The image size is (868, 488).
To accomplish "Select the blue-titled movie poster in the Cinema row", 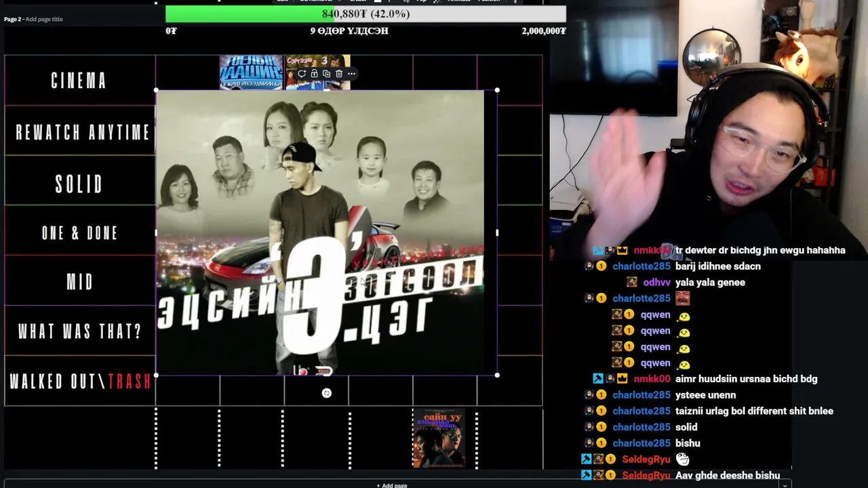I will (x=251, y=72).
